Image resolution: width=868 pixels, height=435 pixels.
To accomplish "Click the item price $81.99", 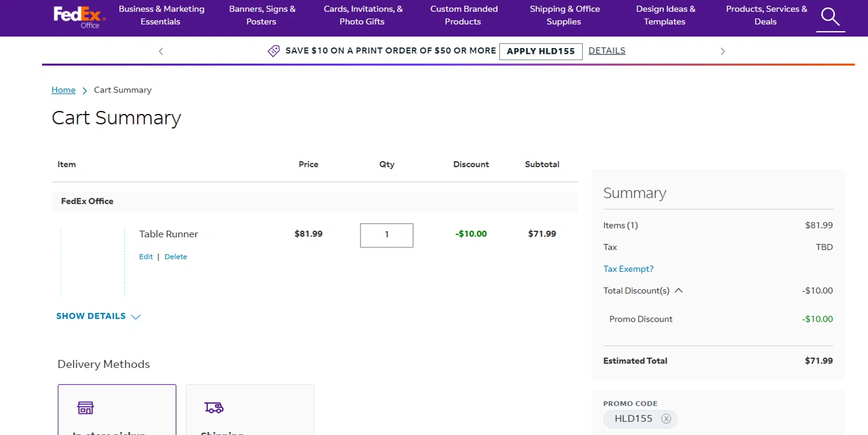I will click(x=308, y=234).
